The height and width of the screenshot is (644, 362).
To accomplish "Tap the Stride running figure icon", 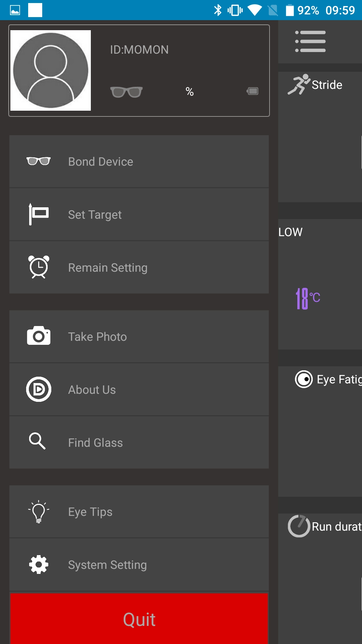I will pos(299,85).
